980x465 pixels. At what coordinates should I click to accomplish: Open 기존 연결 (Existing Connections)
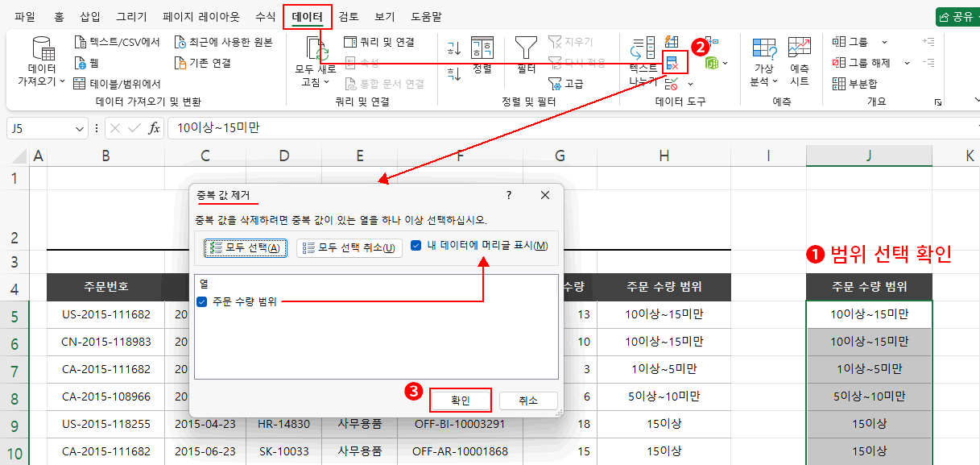(203, 63)
